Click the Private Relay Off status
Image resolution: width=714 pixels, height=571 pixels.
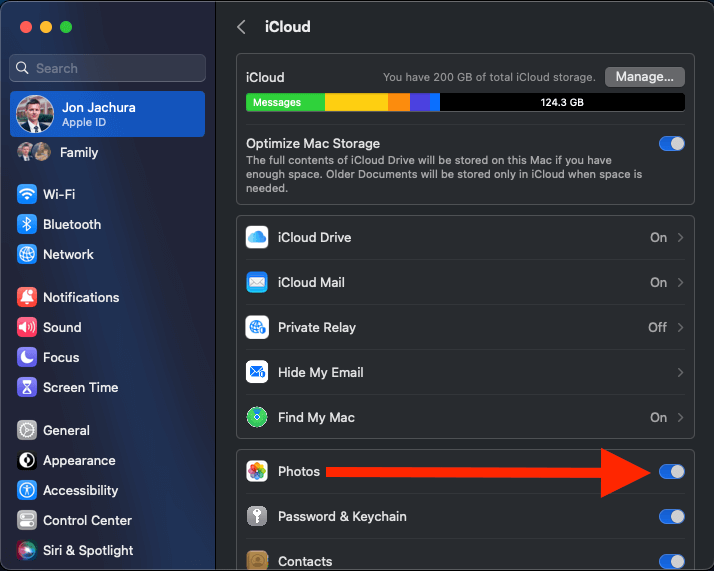coord(658,327)
